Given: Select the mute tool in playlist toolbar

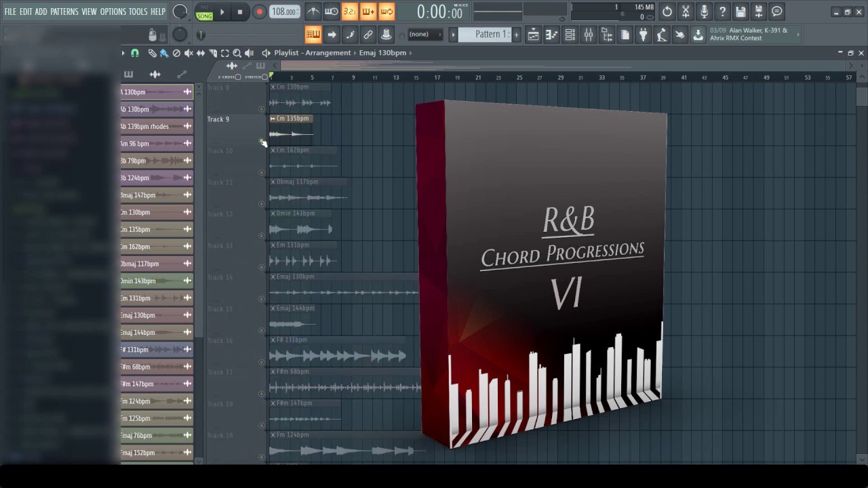Looking at the screenshot, I should (x=189, y=53).
